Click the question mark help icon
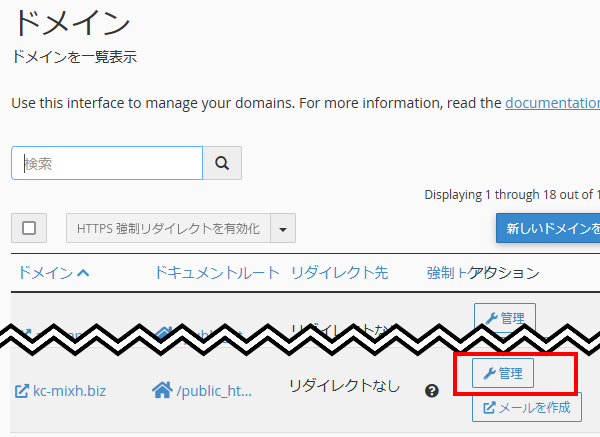Viewport: 600px width, 437px height. (432, 391)
